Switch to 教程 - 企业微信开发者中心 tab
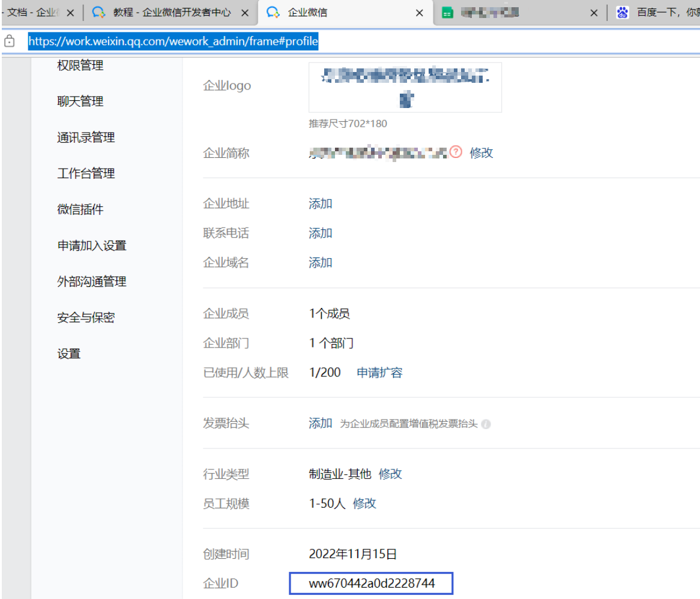The height and width of the screenshot is (599, 700). [172, 13]
